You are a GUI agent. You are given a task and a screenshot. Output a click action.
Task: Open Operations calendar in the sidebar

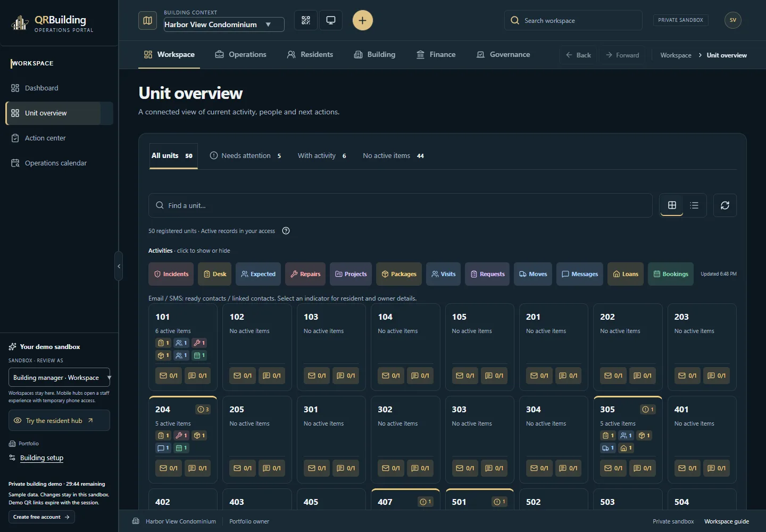pyautogui.click(x=60, y=163)
